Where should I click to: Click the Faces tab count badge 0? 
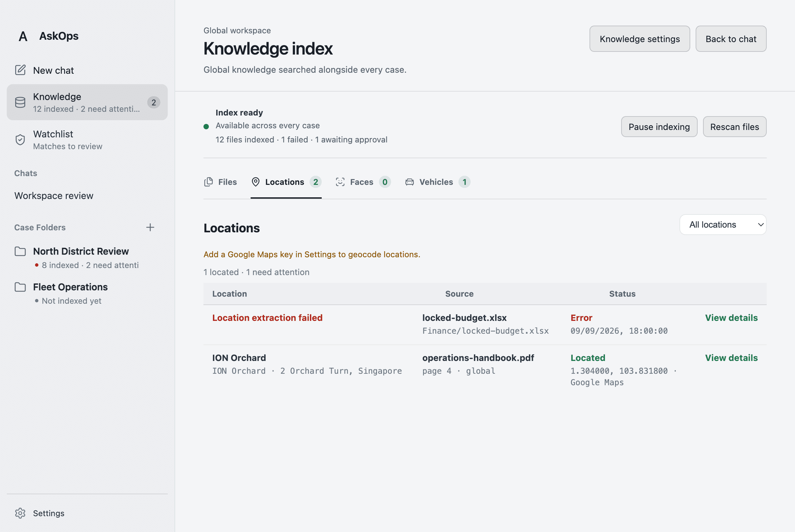tap(385, 182)
